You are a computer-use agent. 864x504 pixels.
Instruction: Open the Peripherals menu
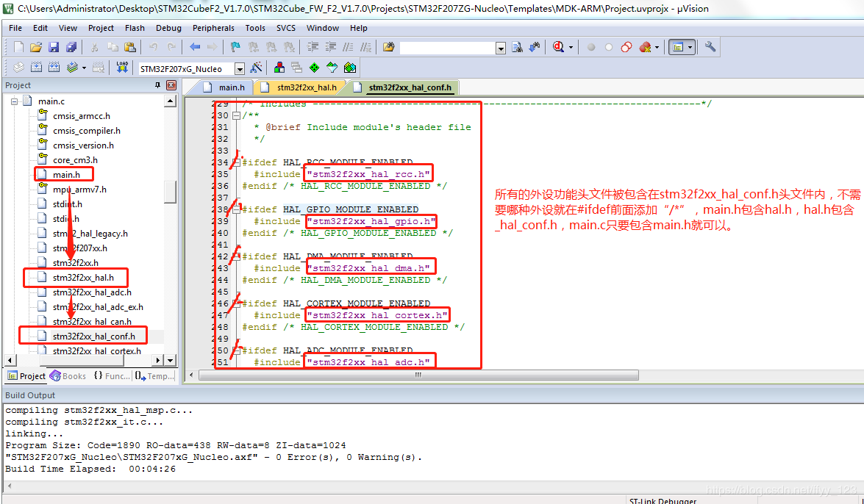point(213,28)
